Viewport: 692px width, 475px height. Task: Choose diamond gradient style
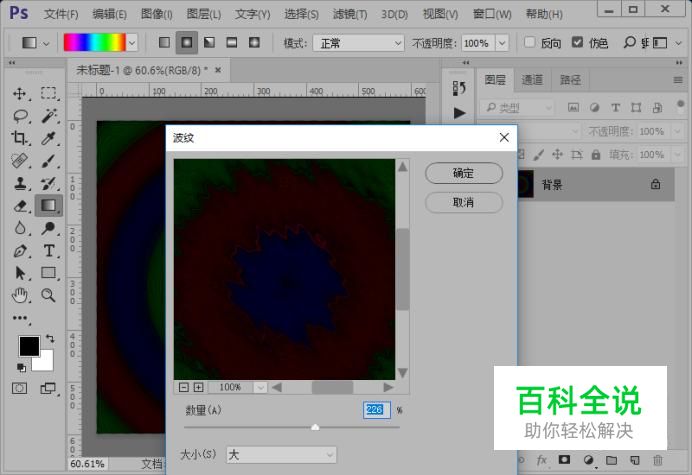(x=254, y=42)
